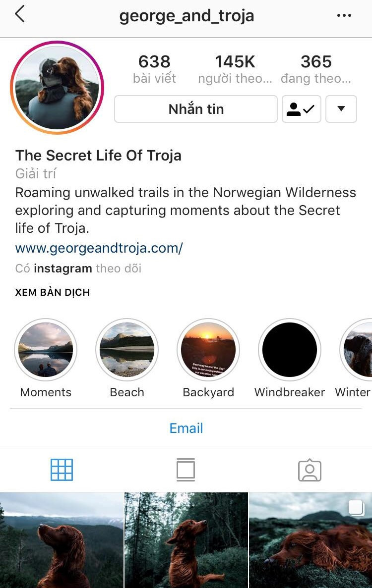Viewport: 372px width, 588px height.
Task: Toggle the following status button
Action: click(301, 109)
